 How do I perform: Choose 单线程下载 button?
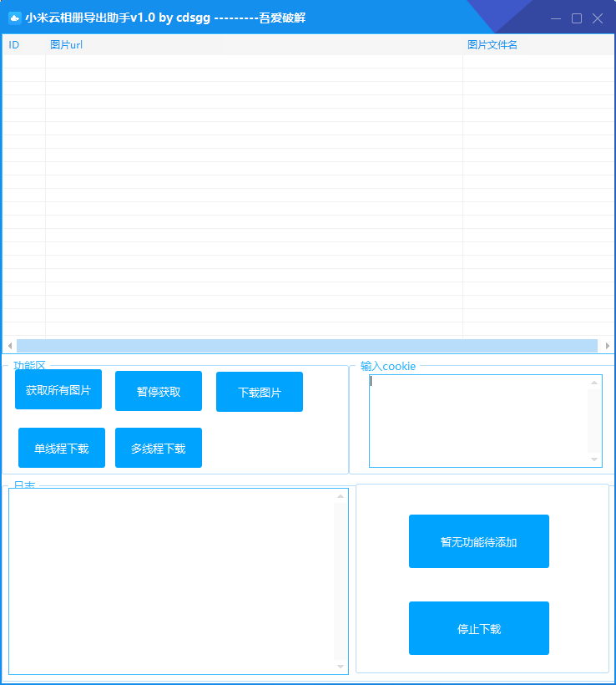click(x=62, y=448)
